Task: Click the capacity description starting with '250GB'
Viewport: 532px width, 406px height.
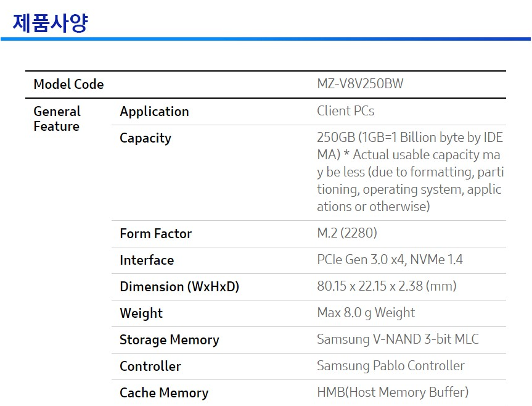Action: (x=410, y=172)
